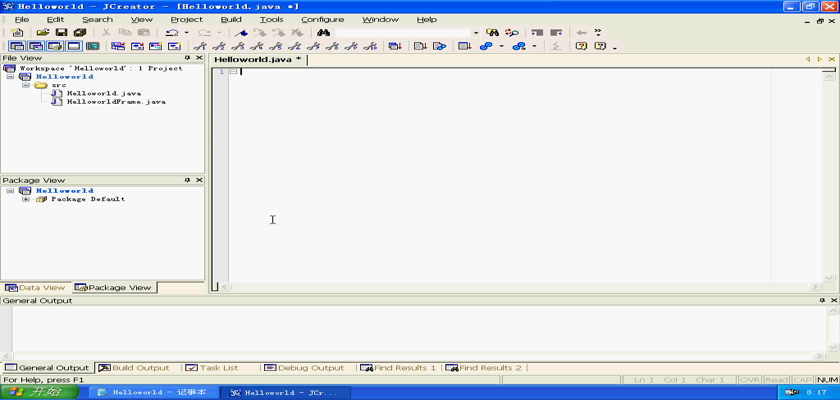Click editor vertical scrollbar up arrow
840x400 pixels.
(829, 77)
